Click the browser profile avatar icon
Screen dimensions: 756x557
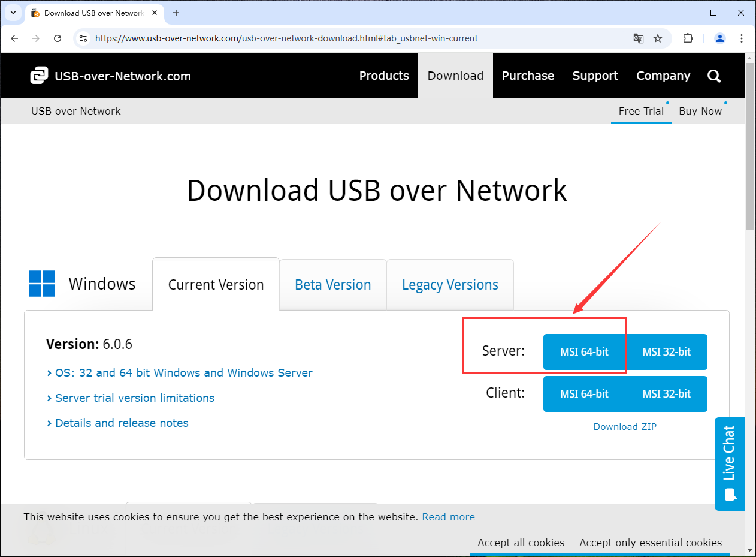(719, 38)
